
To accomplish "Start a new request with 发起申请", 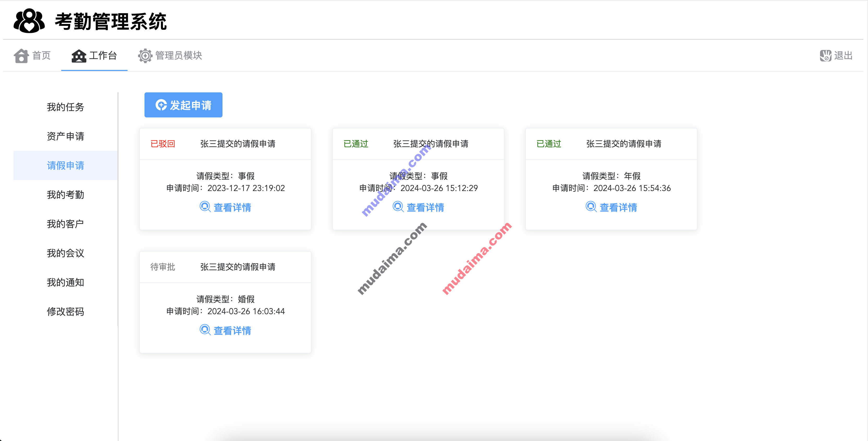I will point(183,105).
